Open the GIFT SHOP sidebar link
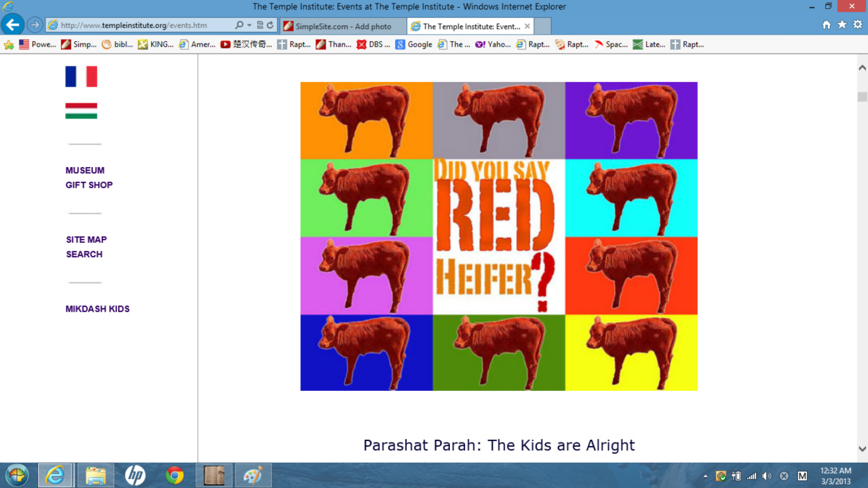The image size is (868, 488). pyautogui.click(x=89, y=185)
